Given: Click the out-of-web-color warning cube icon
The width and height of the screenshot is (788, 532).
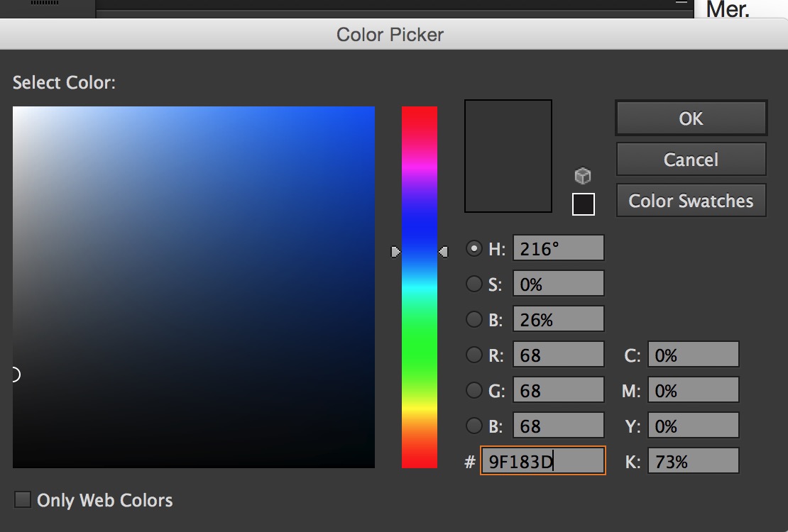Looking at the screenshot, I should 582,176.
